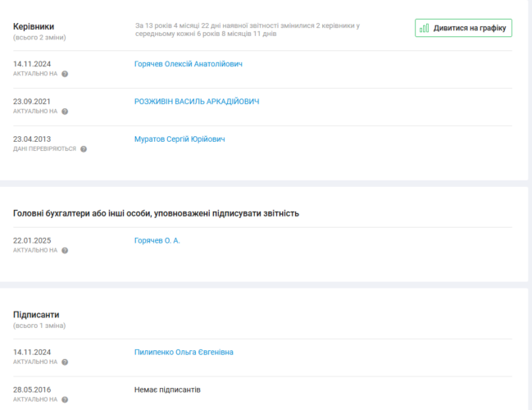
Task: Open the Горячев Олексій Анатолійович link
Action: [189, 64]
